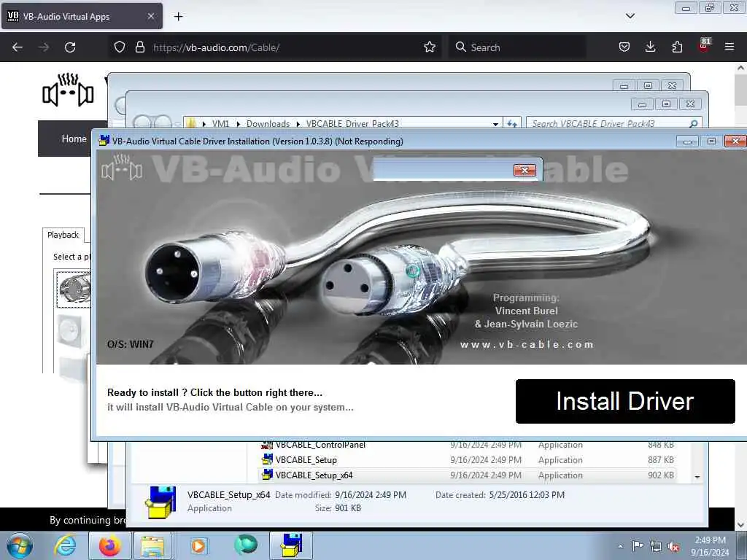This screenshot has height=560, width=747.
Task: Open Windows Media Player from taskbar
Action: pyautogui.click(x=198, y=545)
